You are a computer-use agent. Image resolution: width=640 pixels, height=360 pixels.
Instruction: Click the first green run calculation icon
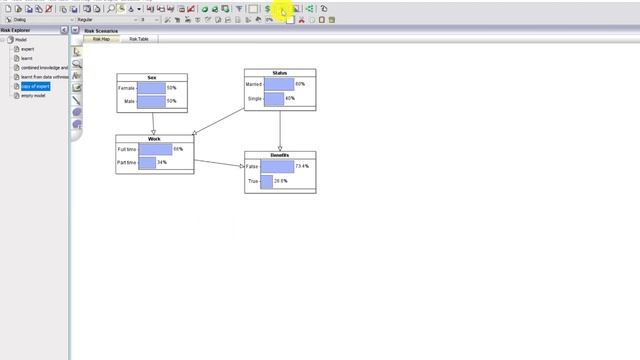(205, 9)
